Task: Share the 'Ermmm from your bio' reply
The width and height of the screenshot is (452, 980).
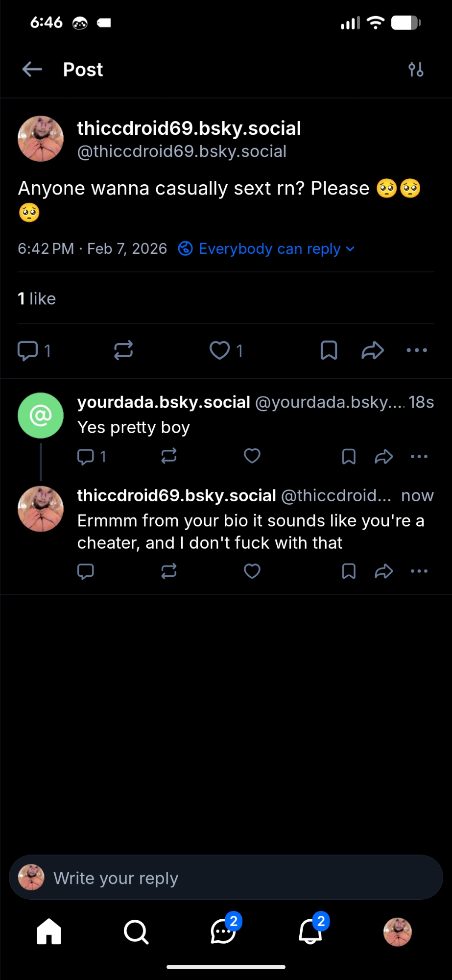Action: [384, 571]
